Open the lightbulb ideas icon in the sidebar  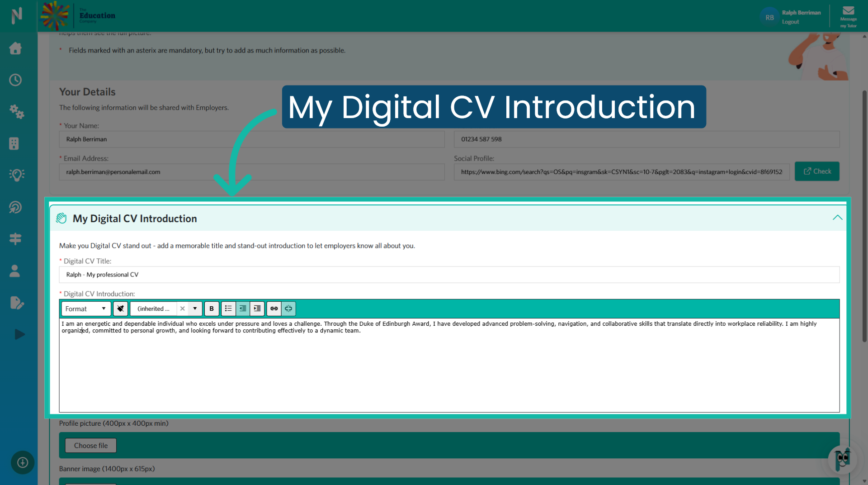point(16,175)
